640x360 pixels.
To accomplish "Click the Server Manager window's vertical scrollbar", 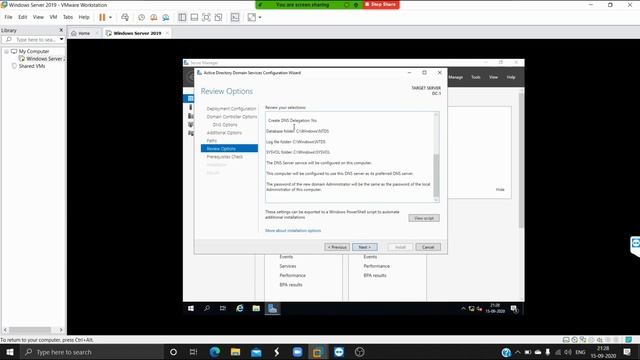I will click(x=521, y=160).
